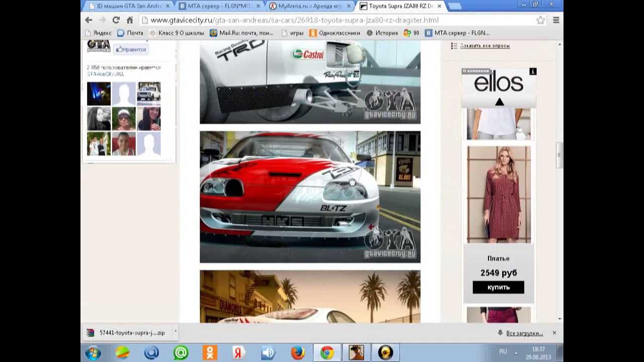
Task: Open the red and white Supra front image
Action: click(310, 197)
